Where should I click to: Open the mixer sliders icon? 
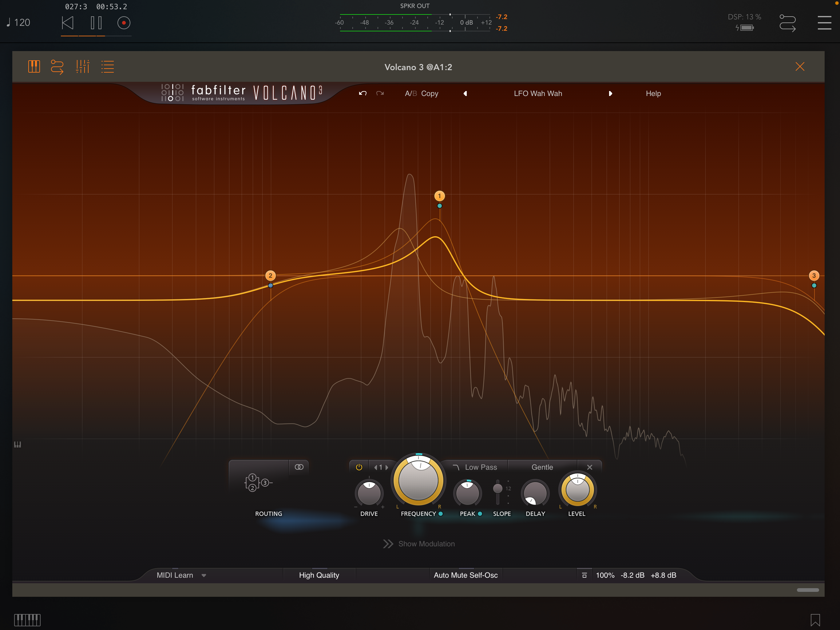tap(82, 66)
